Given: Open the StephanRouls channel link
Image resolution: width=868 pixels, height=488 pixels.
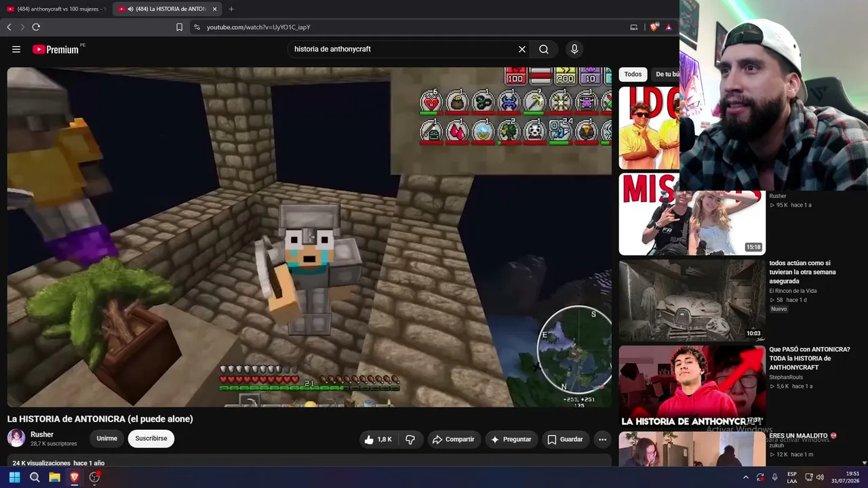Looking at the screenshot, I should [786, 378].
